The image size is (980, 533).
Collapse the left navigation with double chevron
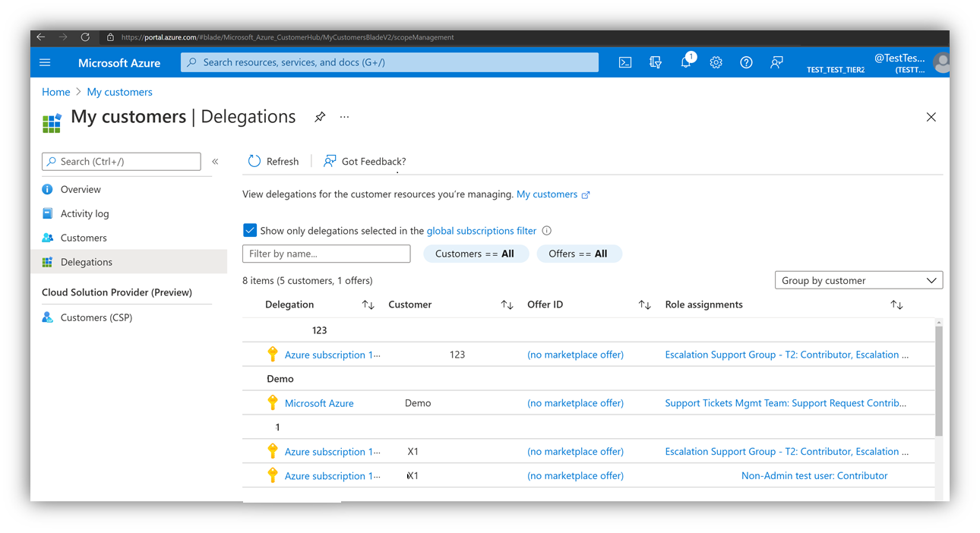pyautogui.click(x=215, y=162)
